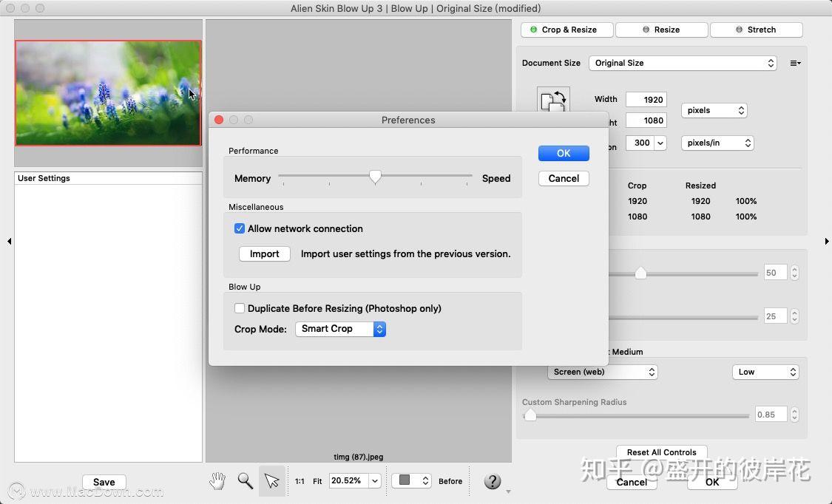Image resolution: width=832 pixels, height=504 pixels.
Task: Select the arrow pointer tool
Action: [271, 480]
